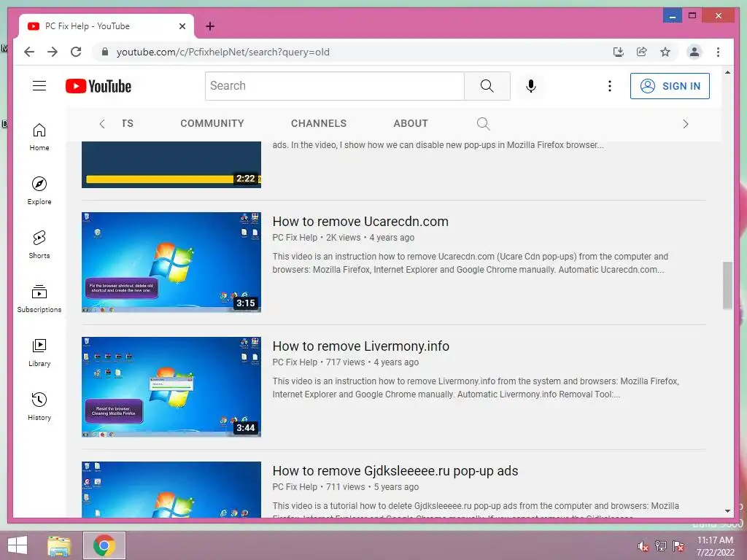Open How to remove Gjdksleeeee.ru pop-up ads
This screenshot has width=747, height=560.
click(x=395, y=471)
